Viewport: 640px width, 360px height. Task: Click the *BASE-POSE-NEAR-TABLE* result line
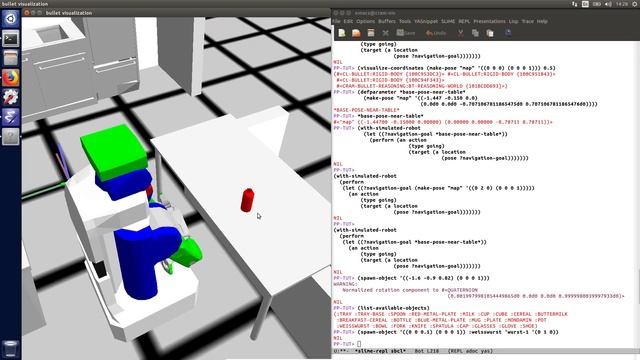(x=366, y=110)
